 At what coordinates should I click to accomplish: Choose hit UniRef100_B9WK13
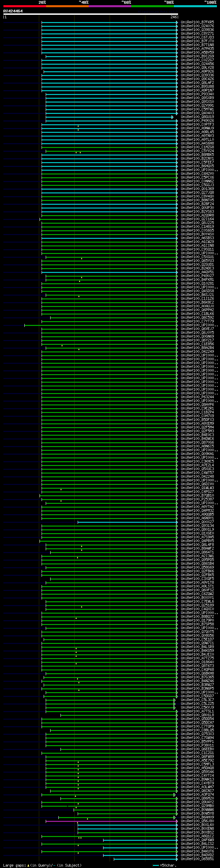click(x=197, y=780)
